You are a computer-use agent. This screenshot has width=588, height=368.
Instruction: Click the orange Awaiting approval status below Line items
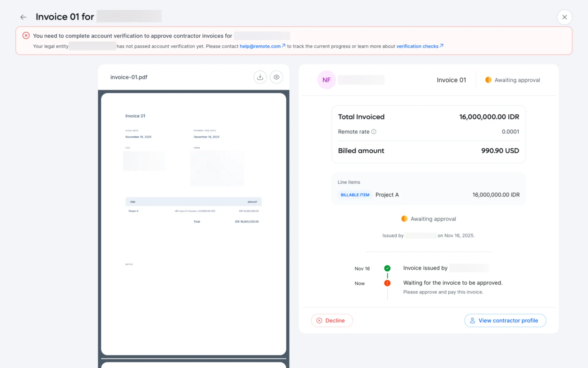[x=429, y=219]
